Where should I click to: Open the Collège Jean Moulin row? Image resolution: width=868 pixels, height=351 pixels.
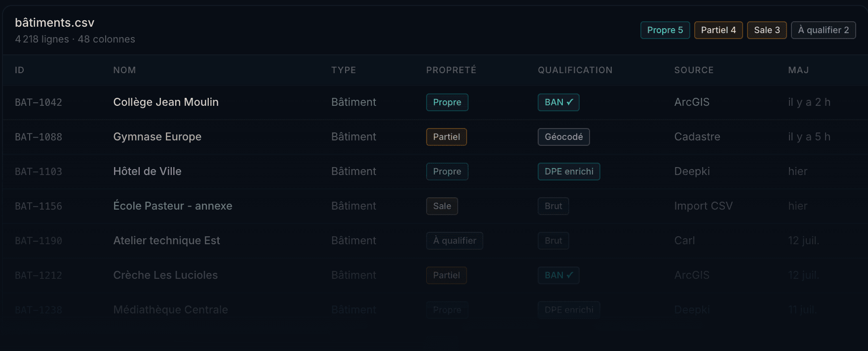click(x=435, y=102)
